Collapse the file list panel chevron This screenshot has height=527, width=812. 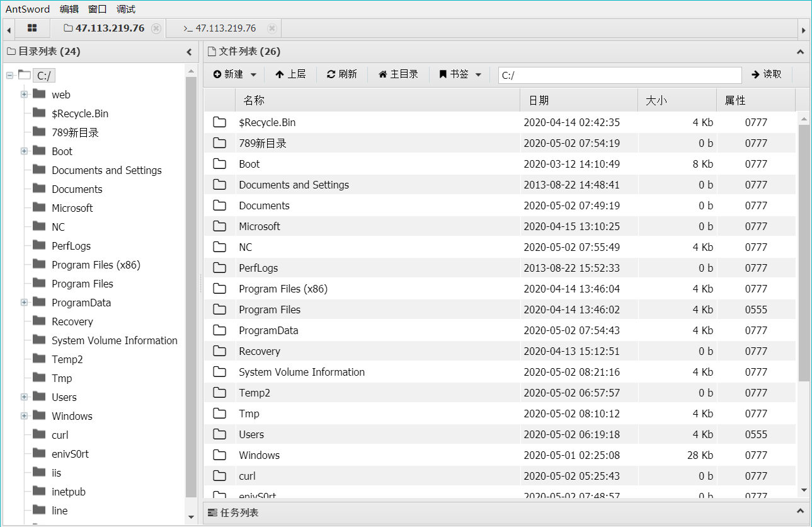click(x=801, y=52)
